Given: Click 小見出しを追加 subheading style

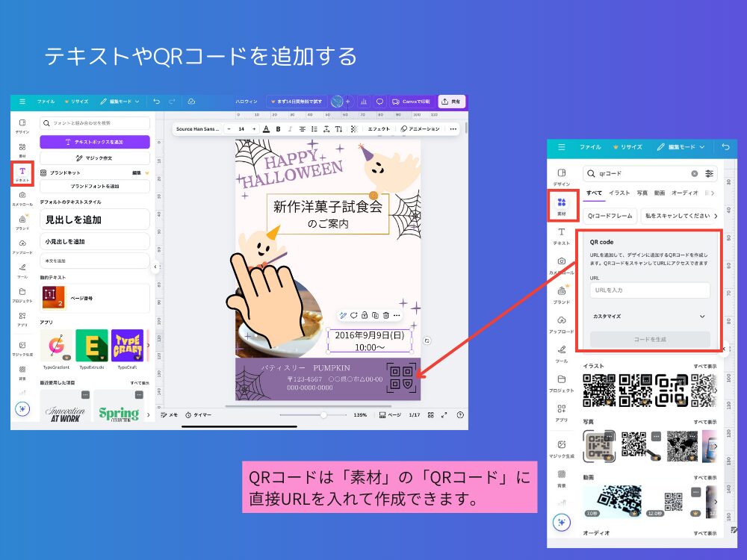Looking at the screenshot, I should pos(95,241).
